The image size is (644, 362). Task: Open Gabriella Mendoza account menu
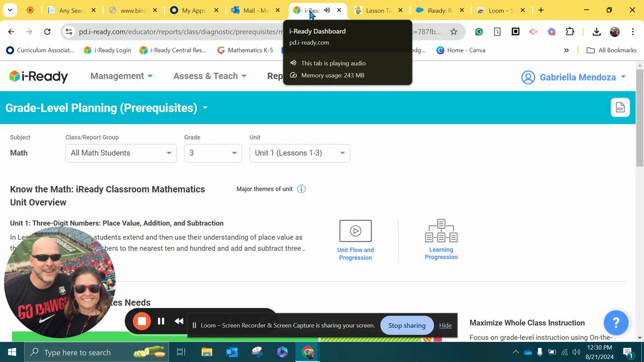tap(583, 77)
